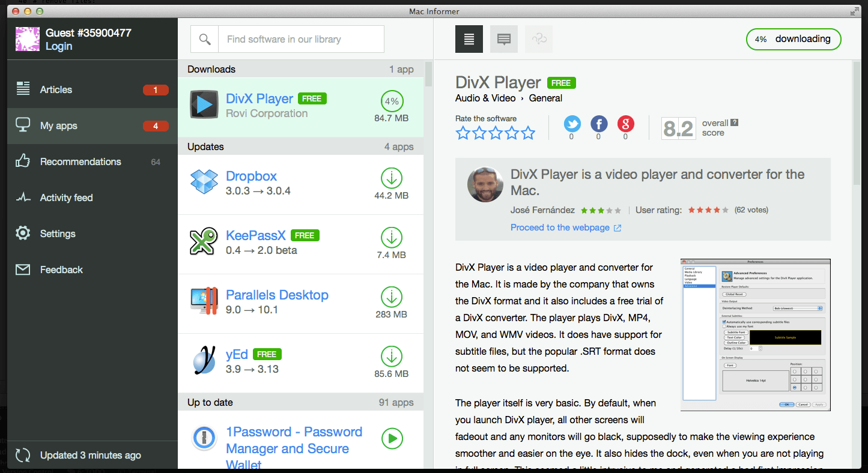
Task: Download the KeePassX update
Action: tap(392, 238)
